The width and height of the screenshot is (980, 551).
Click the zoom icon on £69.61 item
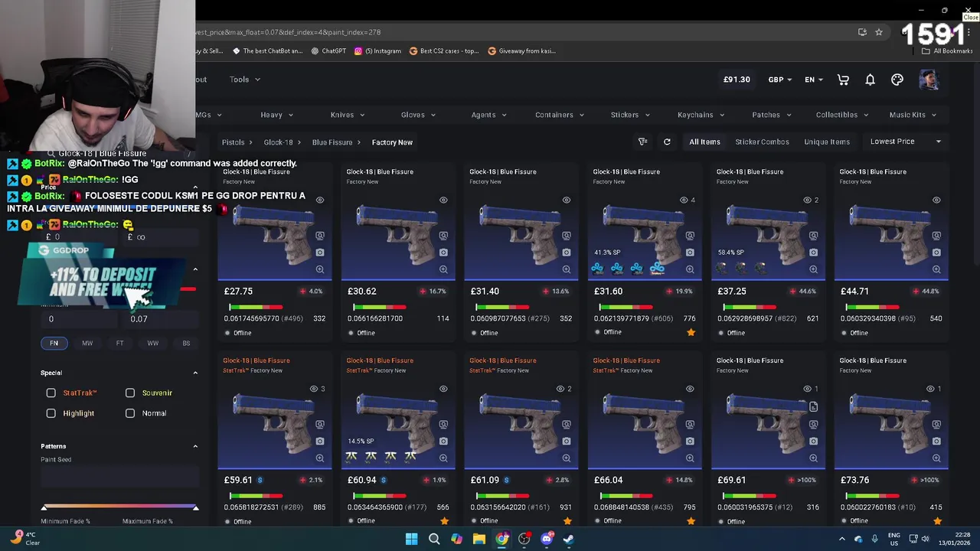point(813,458)
